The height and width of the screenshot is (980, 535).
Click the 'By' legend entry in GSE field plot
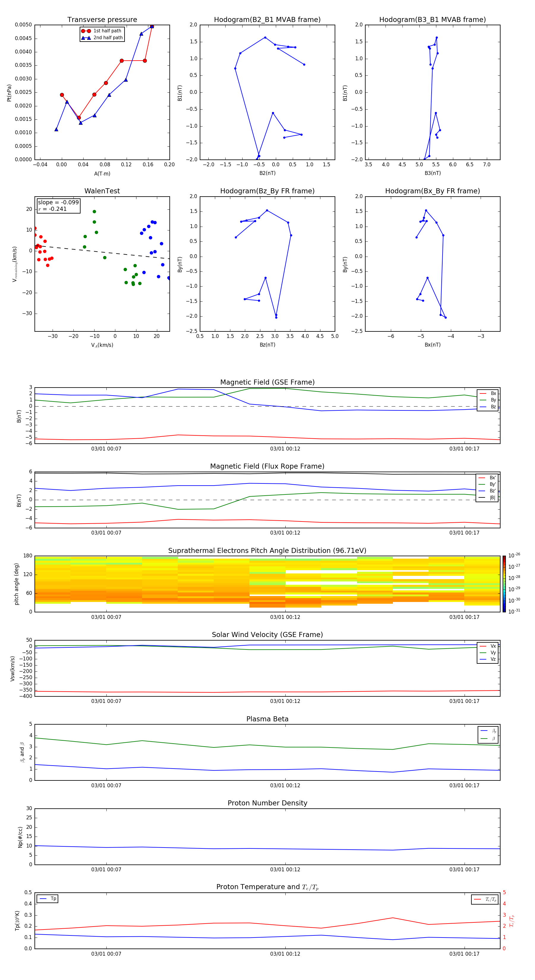coord(488,400)
